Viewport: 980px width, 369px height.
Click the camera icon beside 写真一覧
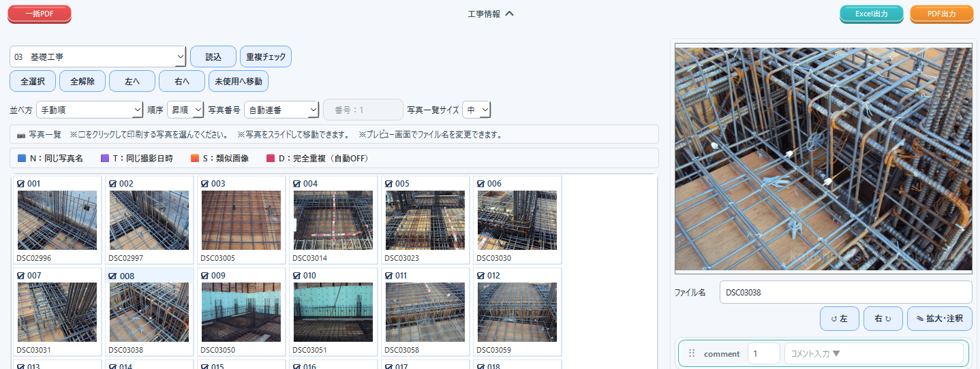pyautogui.click(x=21, y=135)
